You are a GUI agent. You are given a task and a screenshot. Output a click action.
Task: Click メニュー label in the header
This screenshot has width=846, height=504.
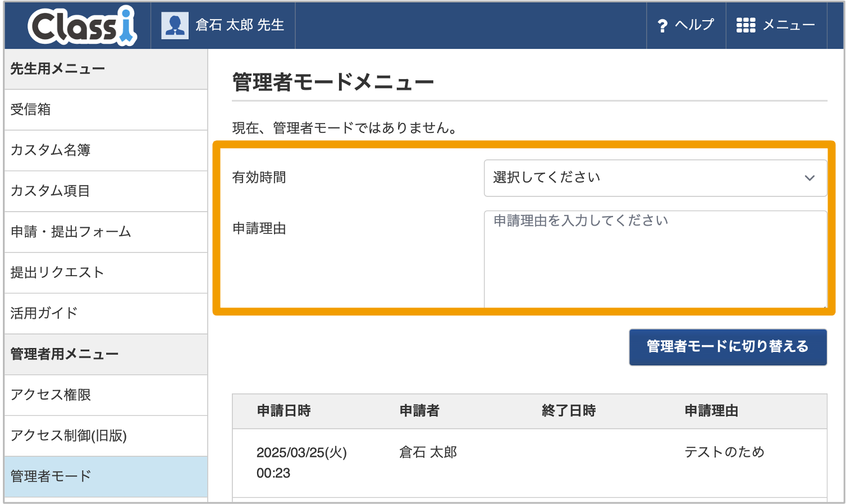pyautogui.click(x=789, y=25)
